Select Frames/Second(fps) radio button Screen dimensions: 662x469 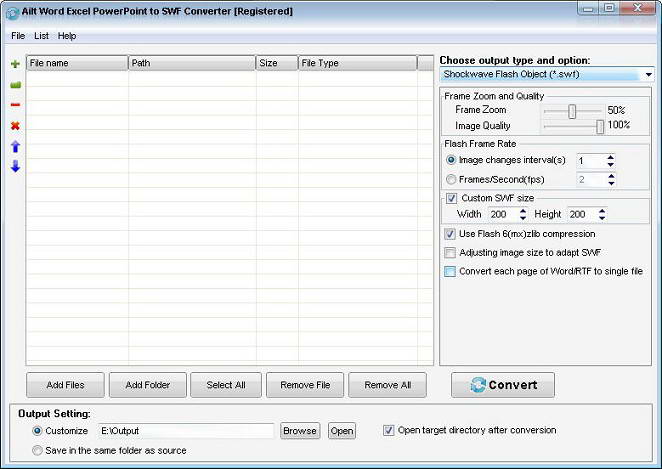pyautogui.click(x=451, y=179)
